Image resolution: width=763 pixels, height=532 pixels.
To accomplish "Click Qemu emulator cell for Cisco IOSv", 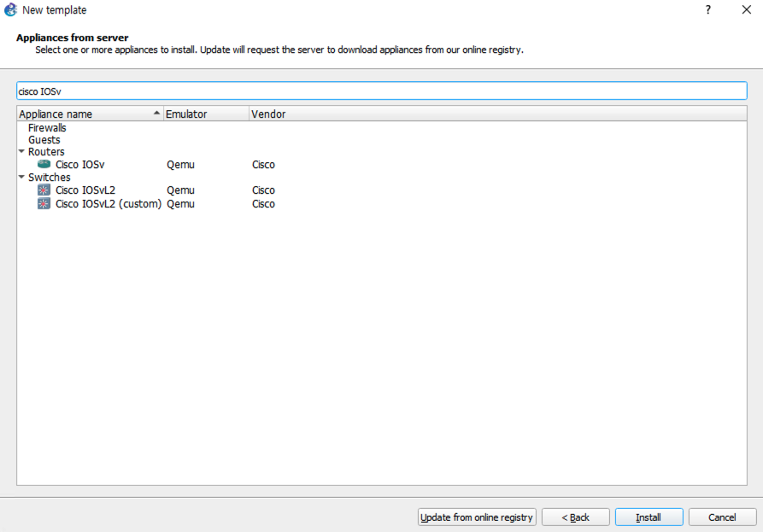I will [180, 165].
